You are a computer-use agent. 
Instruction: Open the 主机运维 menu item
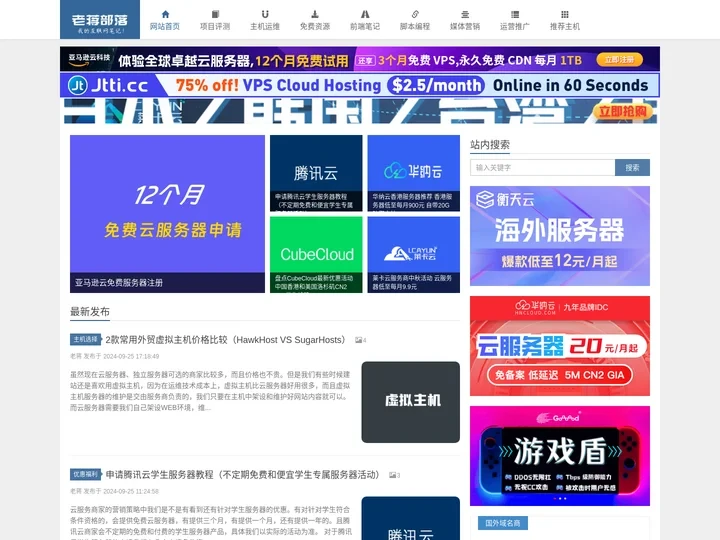[x=265, y=27]
